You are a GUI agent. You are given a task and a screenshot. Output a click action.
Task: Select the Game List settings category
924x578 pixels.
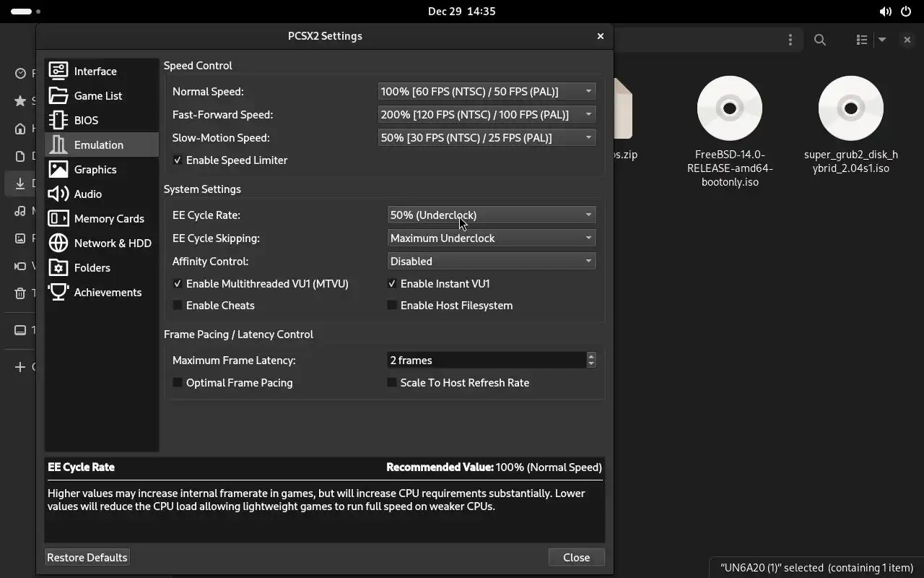102,95
